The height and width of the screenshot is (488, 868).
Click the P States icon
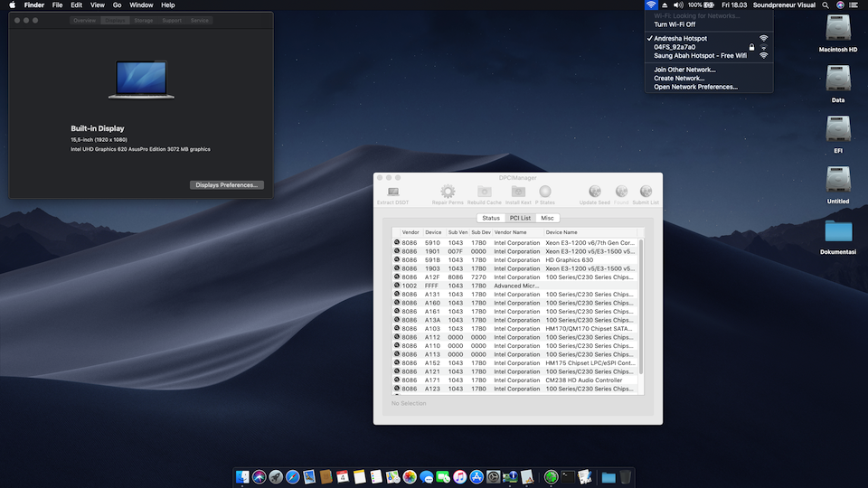544,192
